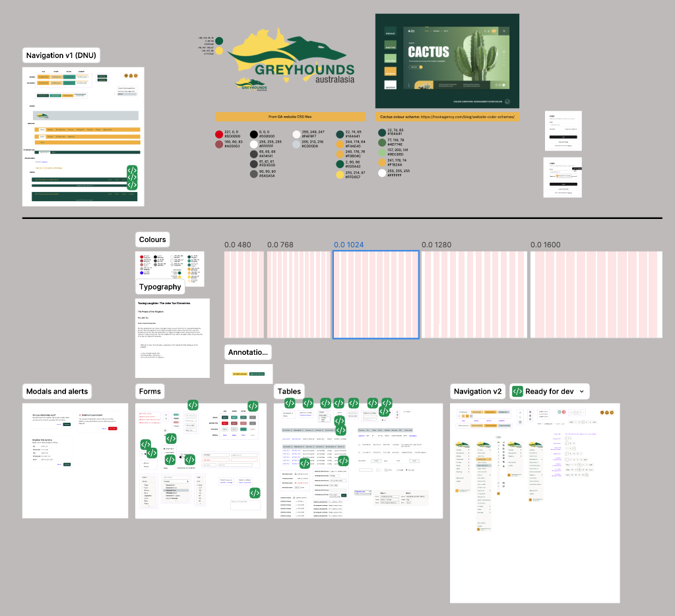Select the 0.0 1600 grid frame label
This screenshot has height=616, width=675.
(546, 245)
